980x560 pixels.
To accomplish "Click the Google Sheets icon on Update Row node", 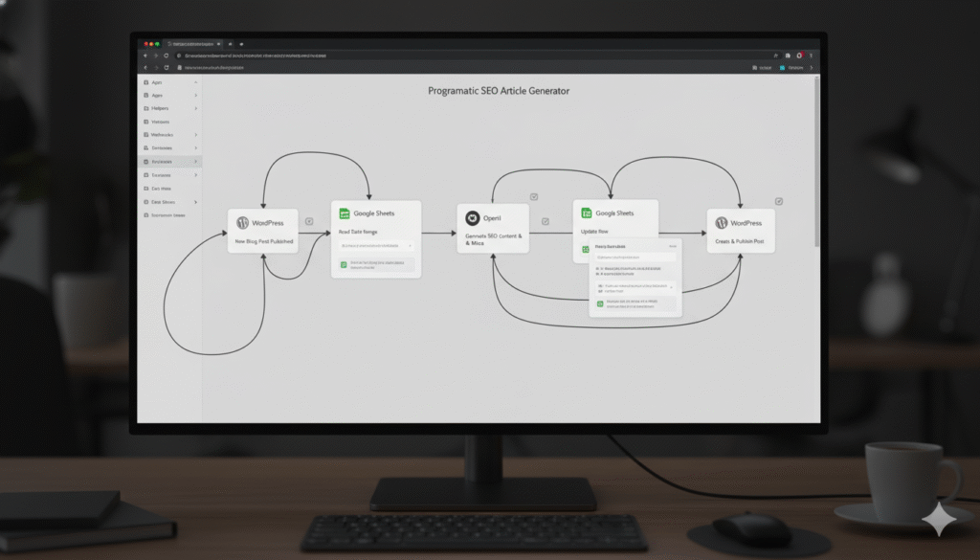I will pyautogui.click(x=587, y=213).
